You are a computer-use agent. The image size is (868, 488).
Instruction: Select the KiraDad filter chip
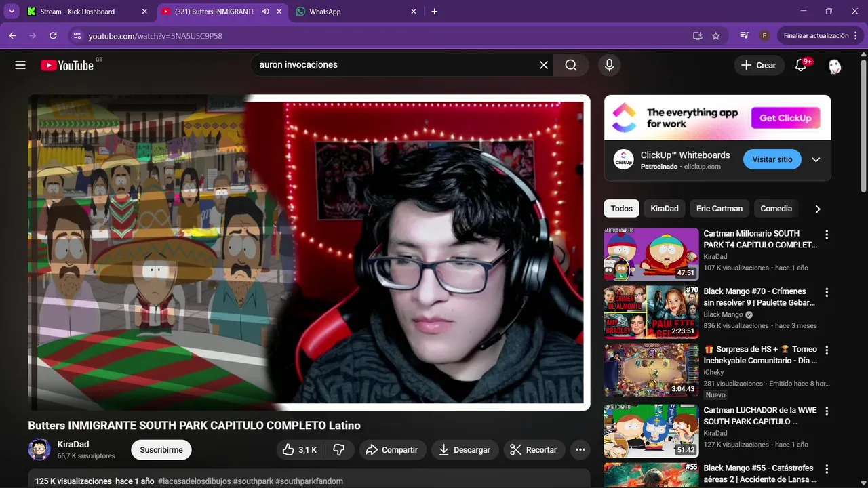coord(665,209)
